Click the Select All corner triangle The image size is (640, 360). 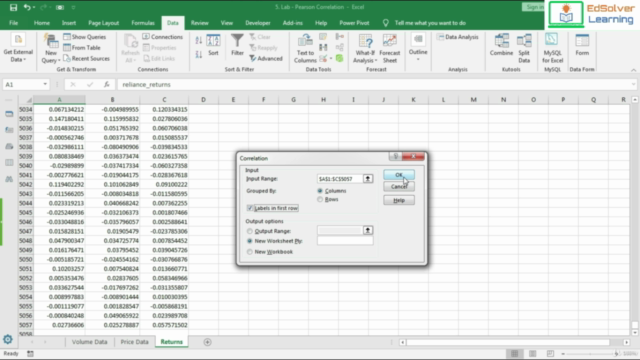point(28,100)
